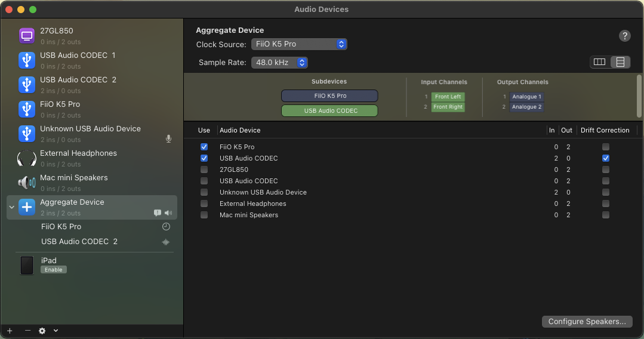Switch to column layout view icon
Image resolution: width=644 pixels, height=339 pixels.
pyautogui.click(x=600, y=62)
